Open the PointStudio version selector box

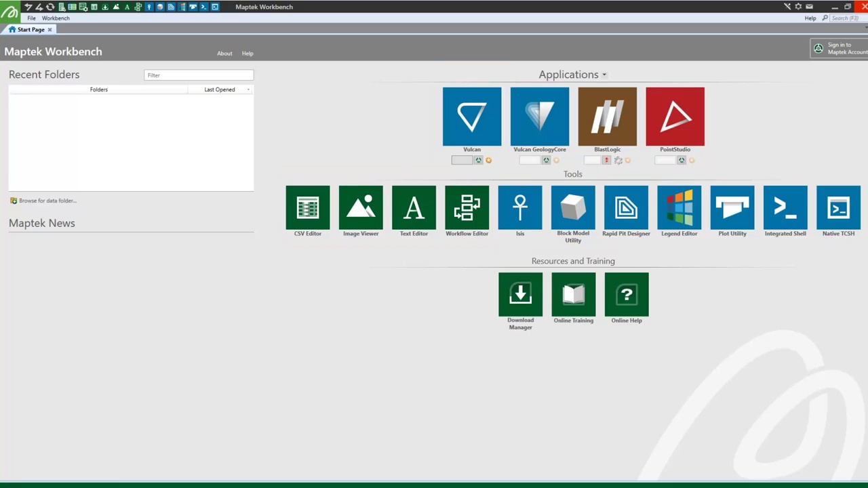[665, 161]
